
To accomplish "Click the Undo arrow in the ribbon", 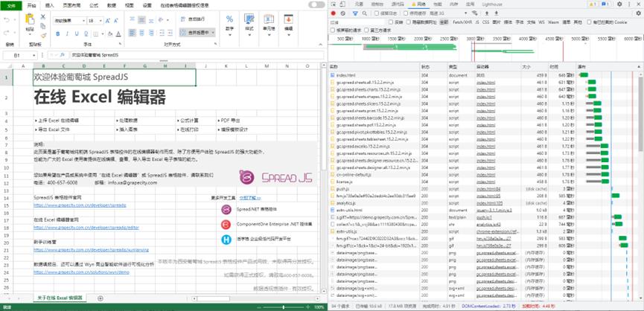I will 7,19.
